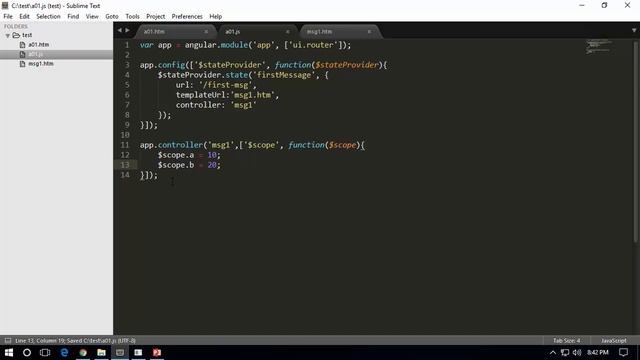Switch to Sublime Text taskbar icon
Image resolution: width=640 pixels, height=360 pixels.
120,352
